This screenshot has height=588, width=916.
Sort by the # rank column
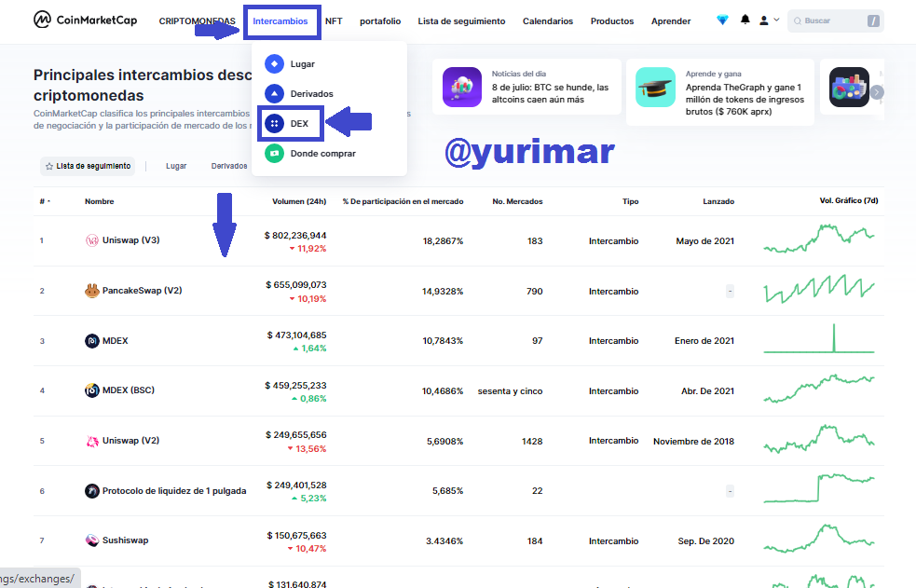[x=45, y=201]
